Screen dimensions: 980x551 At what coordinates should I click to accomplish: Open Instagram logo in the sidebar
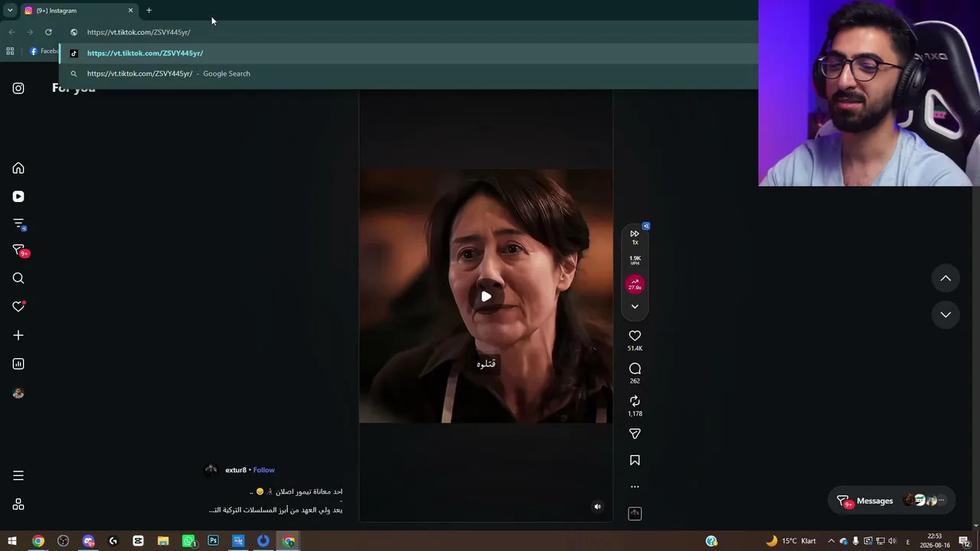[x=18, y=88]
